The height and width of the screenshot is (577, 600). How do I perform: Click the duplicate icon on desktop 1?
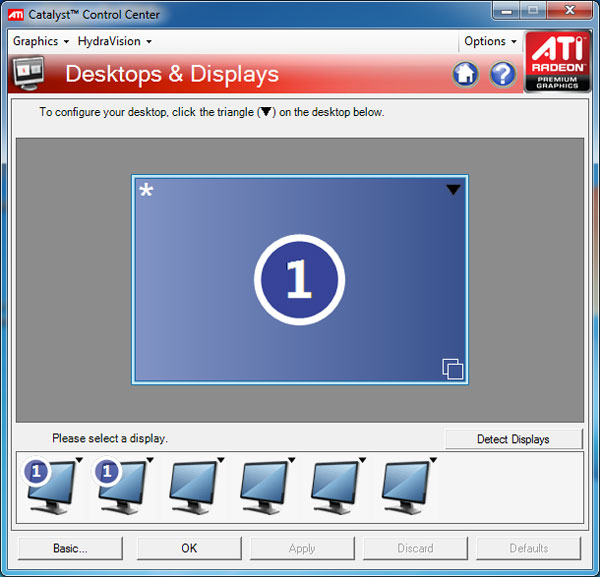453,369
